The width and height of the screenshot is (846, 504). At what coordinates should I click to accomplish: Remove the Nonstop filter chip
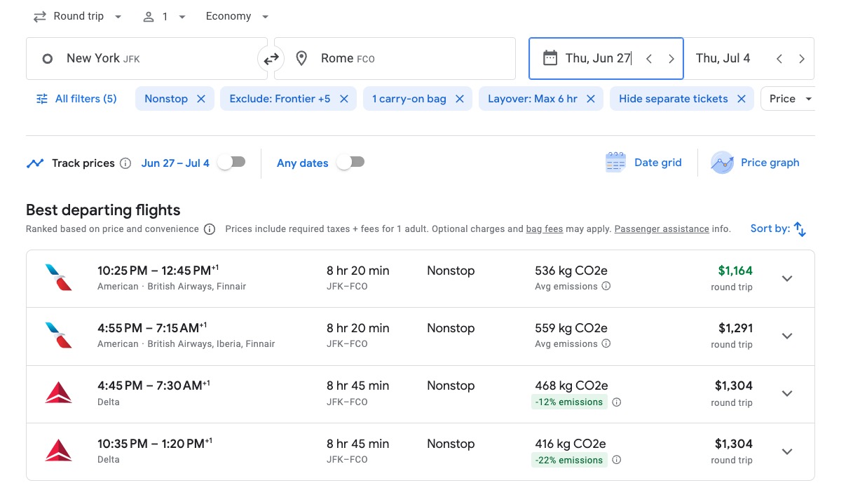[201, 99]
